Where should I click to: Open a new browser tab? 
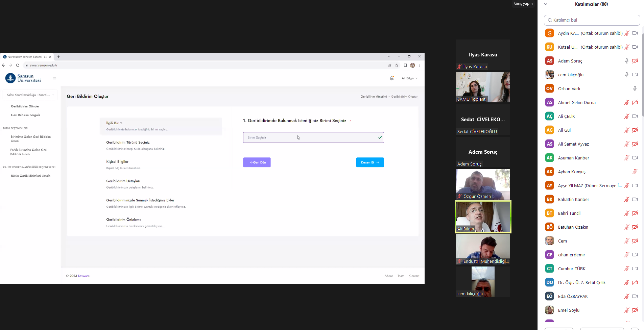(58, 57)
